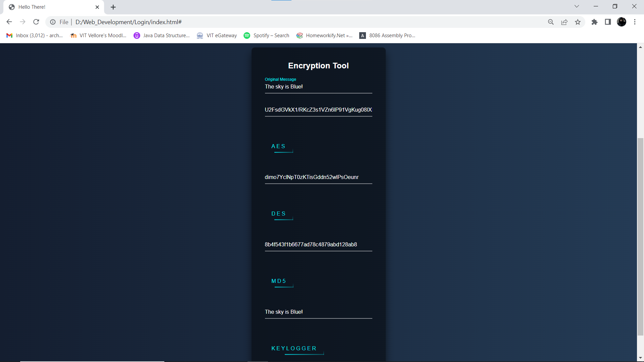
Task: Open the VIT eGateway bookmark
Action: click(217, 36)
